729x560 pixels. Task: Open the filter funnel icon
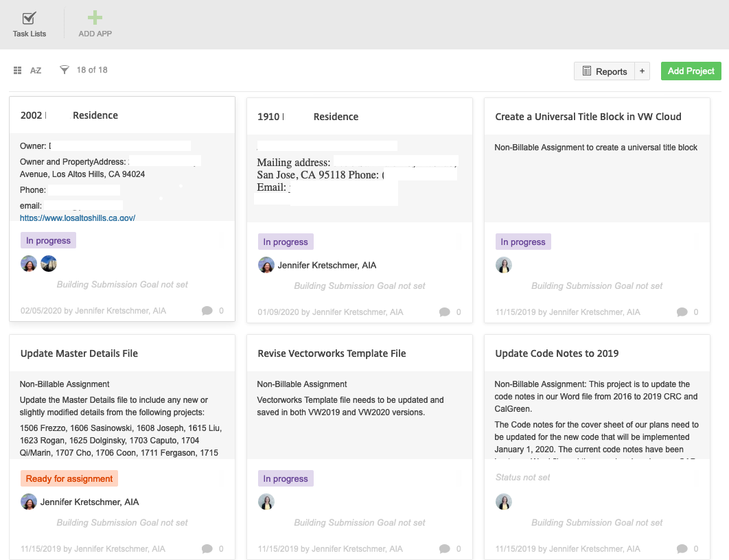tap(64, 69)
